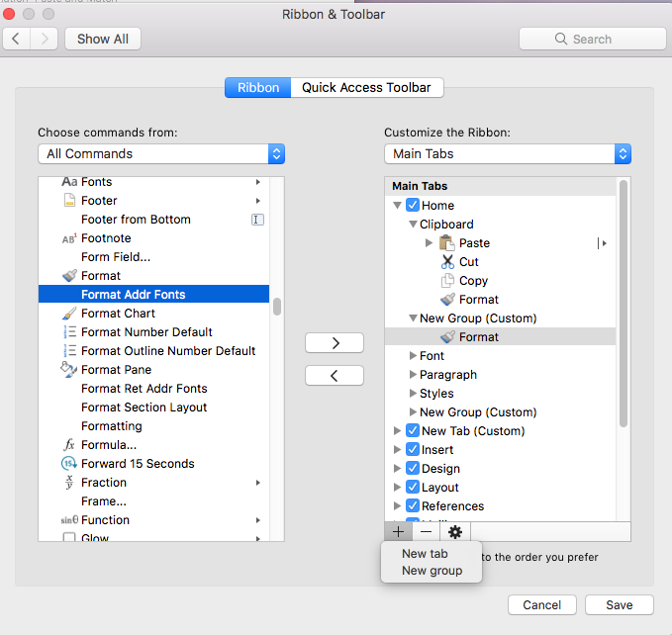Uncheck the Design tab checkbox
Image resolution: width=672 pixels, height=635 pixels.
click(413, 468)
